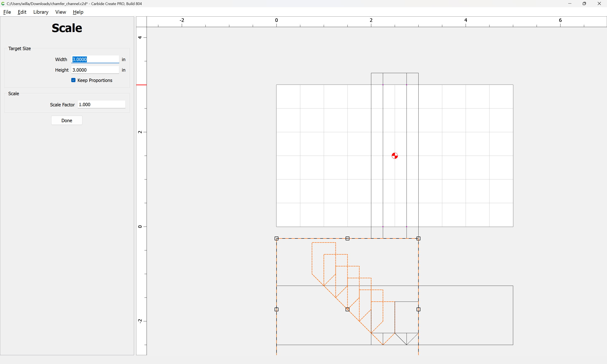Open the View menu

point(61,12)
